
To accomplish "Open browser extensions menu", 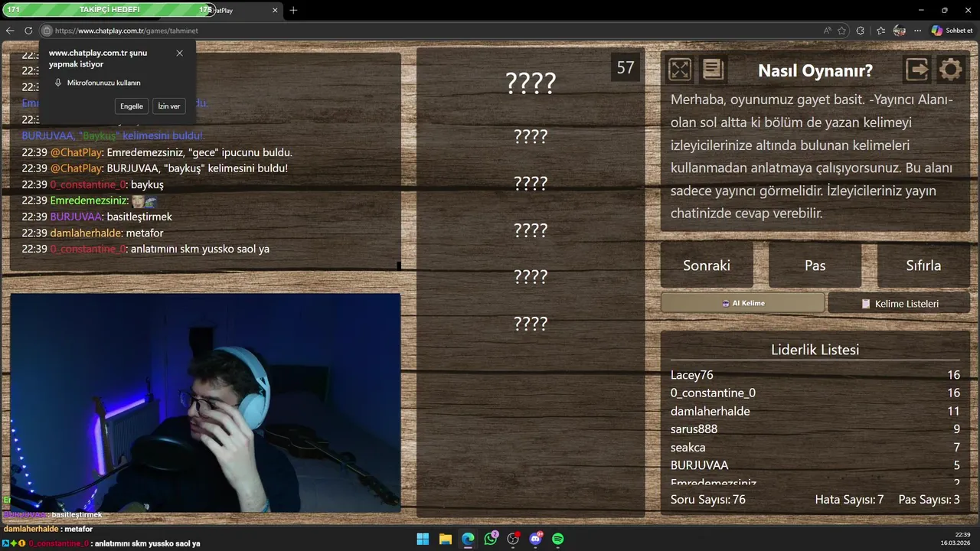I will click(861, 31).
